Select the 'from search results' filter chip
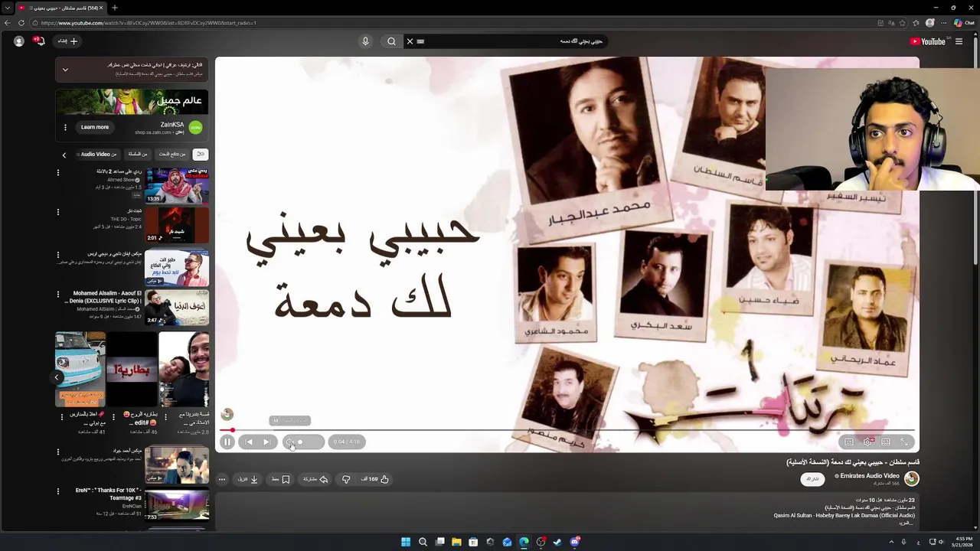 (172, 155)
